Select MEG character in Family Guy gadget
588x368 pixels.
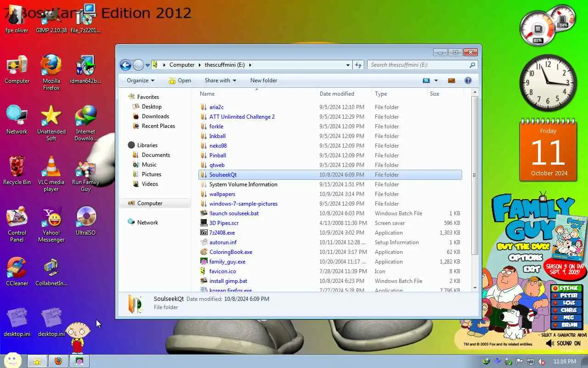pos(567,318)
